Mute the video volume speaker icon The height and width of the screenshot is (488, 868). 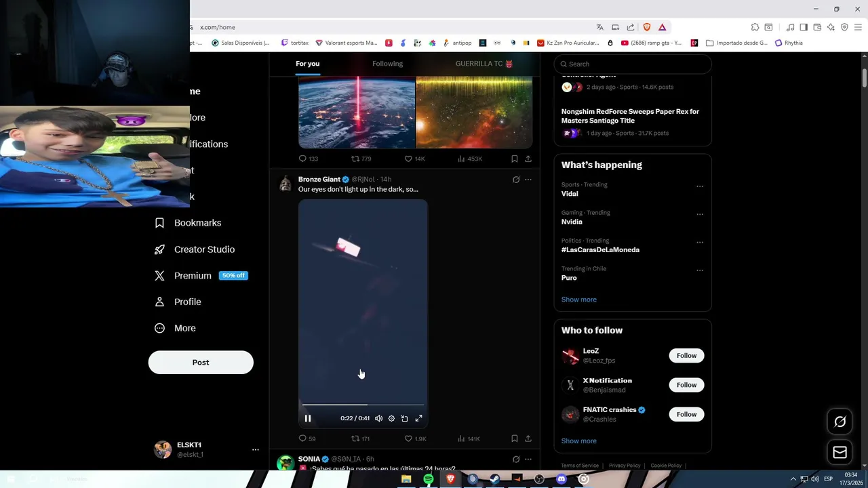pyautogui.click(x=378, y=418)
